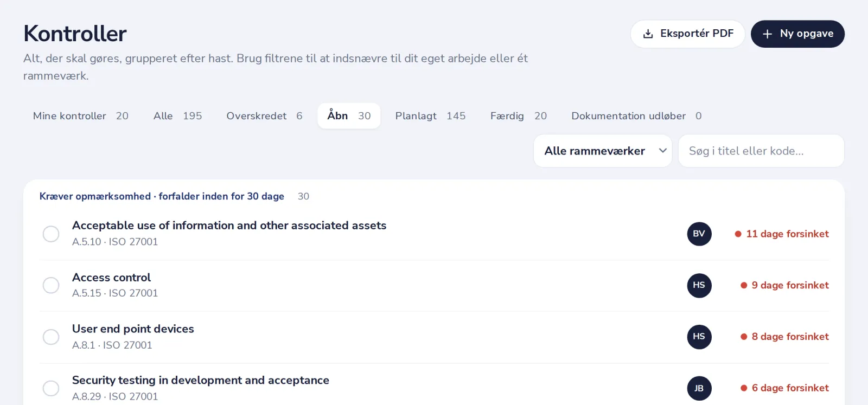Complete Security testing in development and acceptance

click(x=51, y=388)
